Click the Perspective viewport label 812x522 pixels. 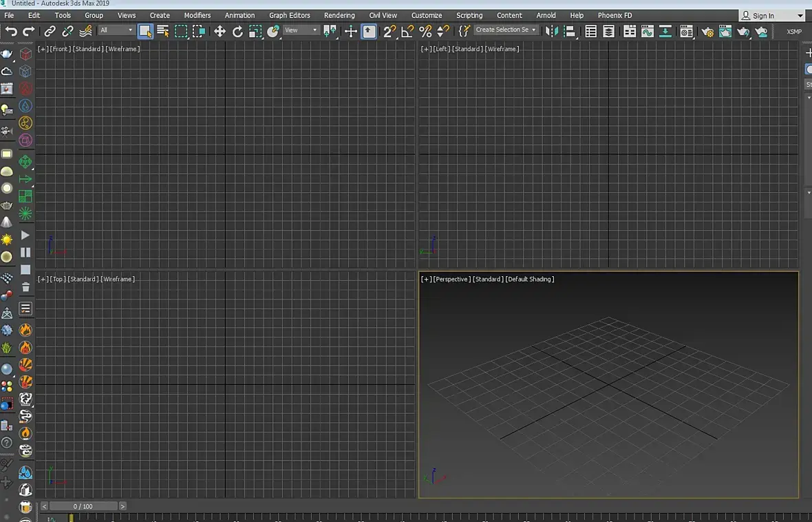(452, 279)
